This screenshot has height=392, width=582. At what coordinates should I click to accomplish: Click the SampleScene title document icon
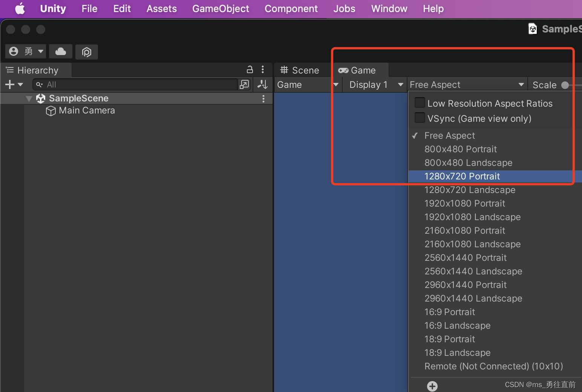[x=533, y=29]
